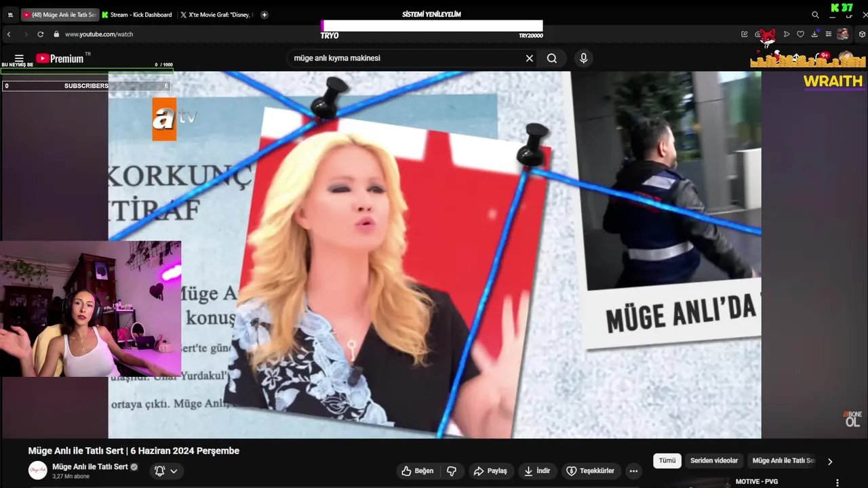Start voice search with the microphone icon
868x488 pixels.
click(583, 58)
